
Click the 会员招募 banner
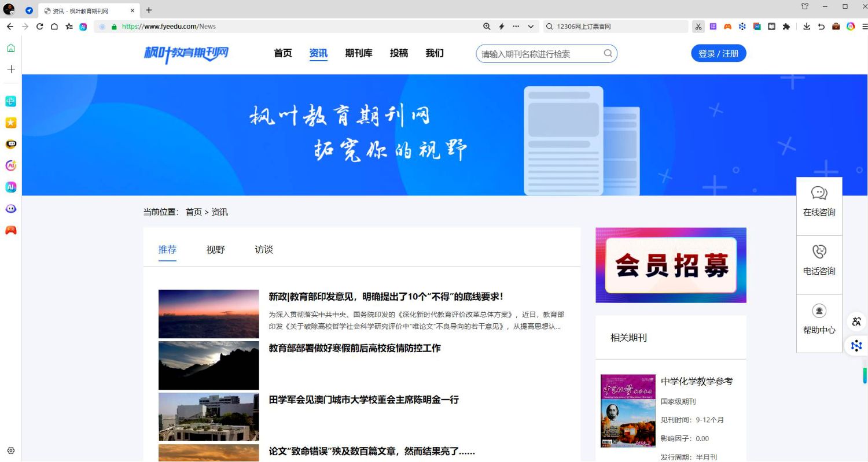pyautogui.click(x=671, y=265)
